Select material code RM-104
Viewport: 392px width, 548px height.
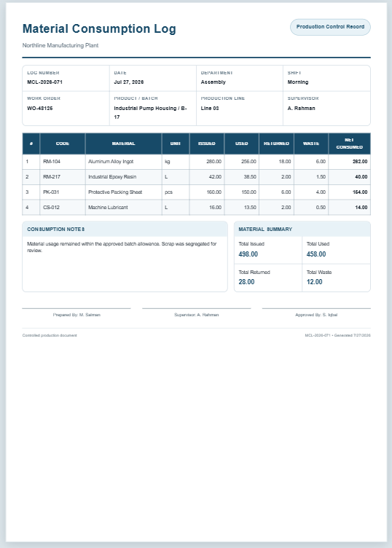tap(51, 162)
